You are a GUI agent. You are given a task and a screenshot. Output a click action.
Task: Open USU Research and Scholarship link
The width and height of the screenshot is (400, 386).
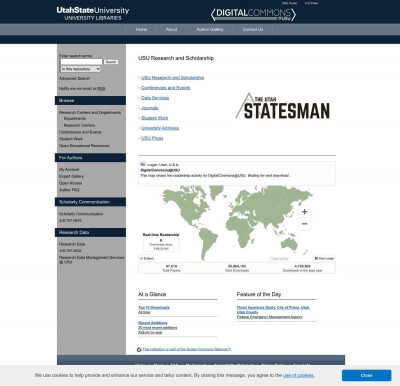point(172,78)
